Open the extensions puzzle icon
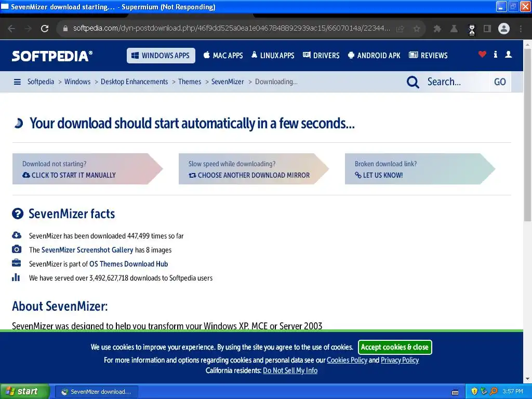 (x=437, y=29)
